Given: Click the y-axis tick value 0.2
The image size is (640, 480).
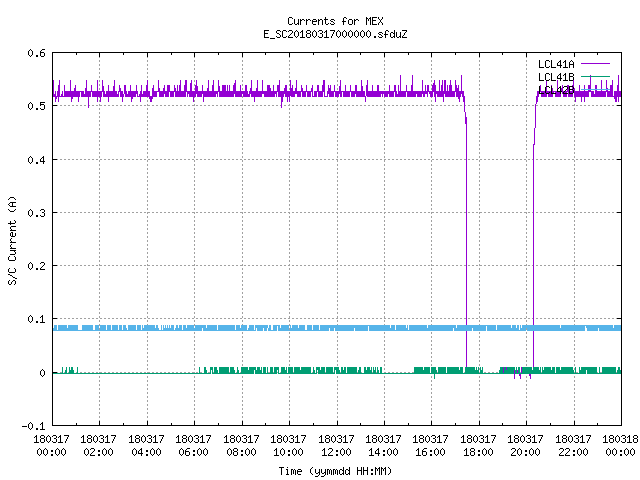Looking at the screenshot, I should coord(36,266).
